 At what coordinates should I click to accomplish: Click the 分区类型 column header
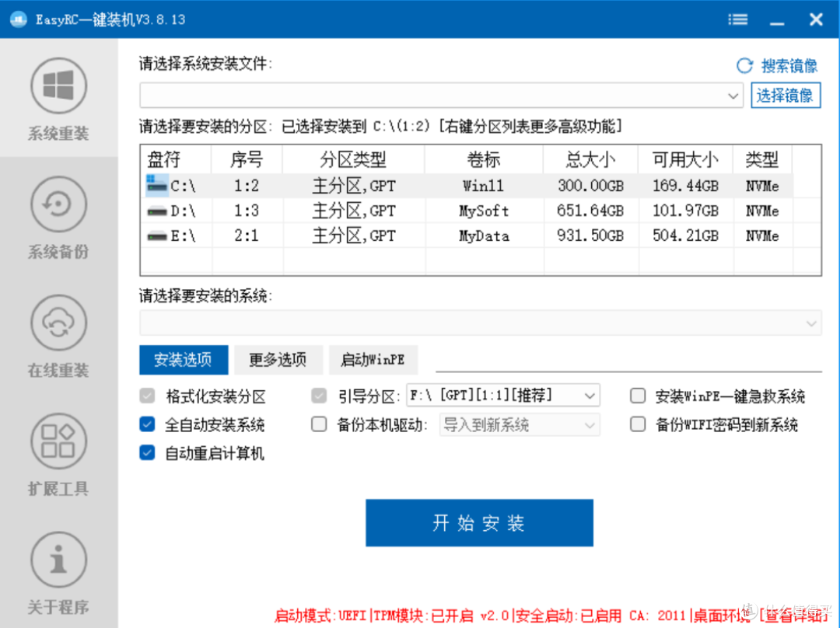353,159
